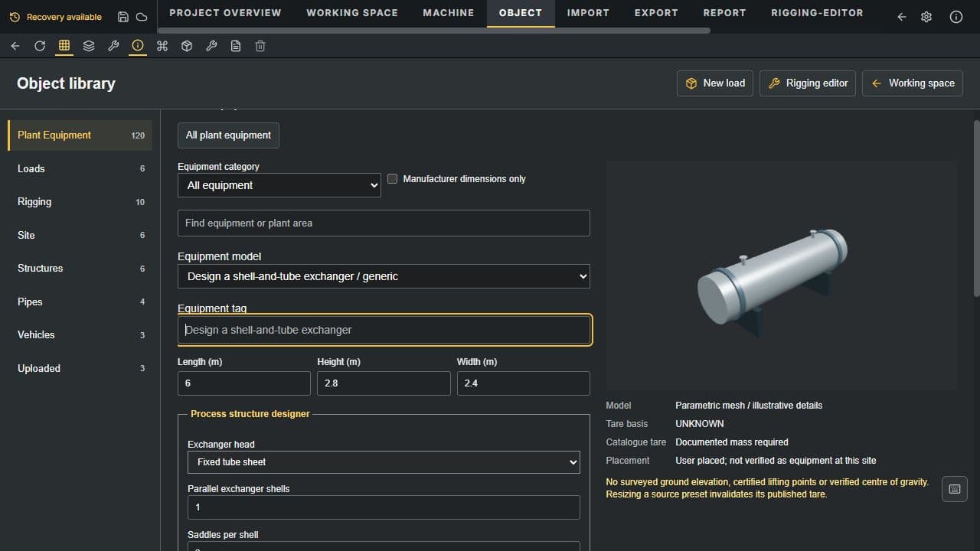980x551 pixels.
Task: Toggle the highlighted info icon in the lower toolbar
Action: [x=138, y=46]
